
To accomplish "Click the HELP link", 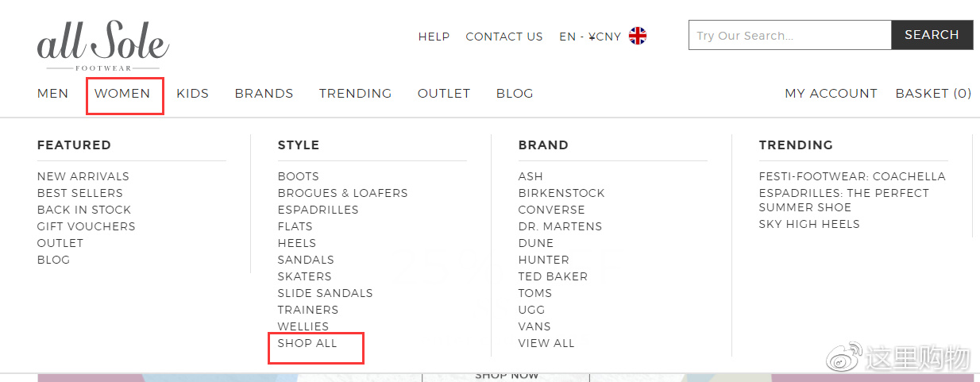I will coord(434,37).
